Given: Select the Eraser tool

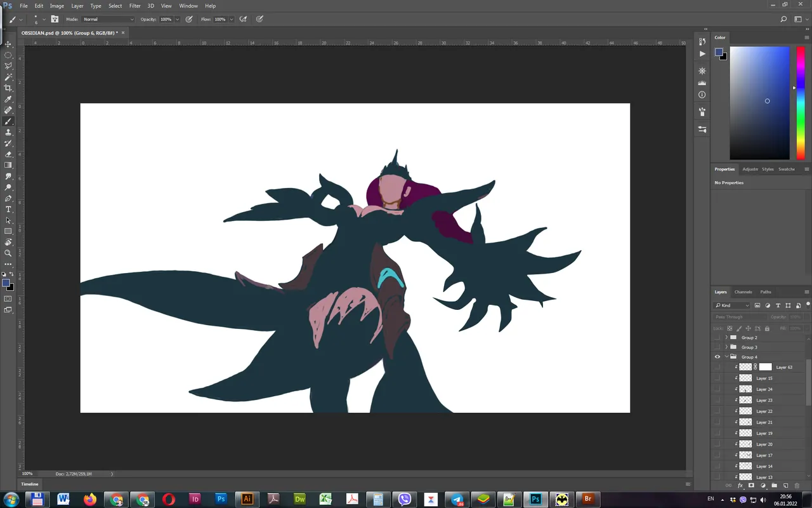Looking at the screenshot, I should coord(8,154).
